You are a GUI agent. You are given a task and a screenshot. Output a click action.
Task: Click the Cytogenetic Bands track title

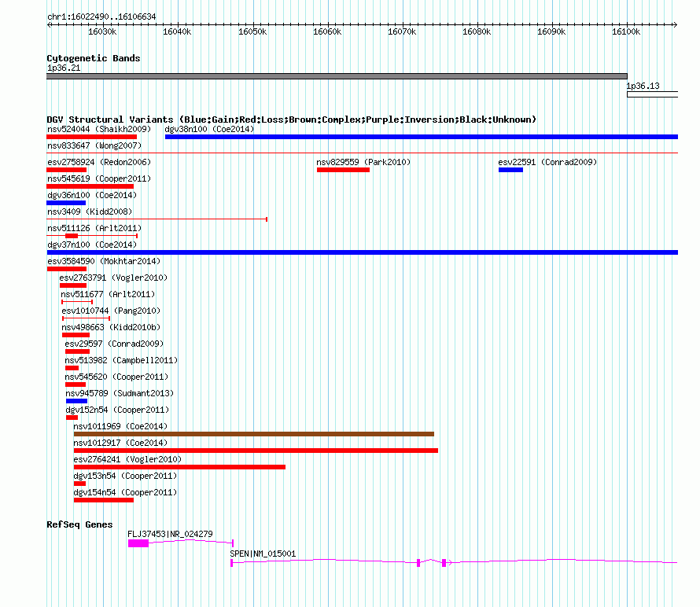click(x=94, y=58)
